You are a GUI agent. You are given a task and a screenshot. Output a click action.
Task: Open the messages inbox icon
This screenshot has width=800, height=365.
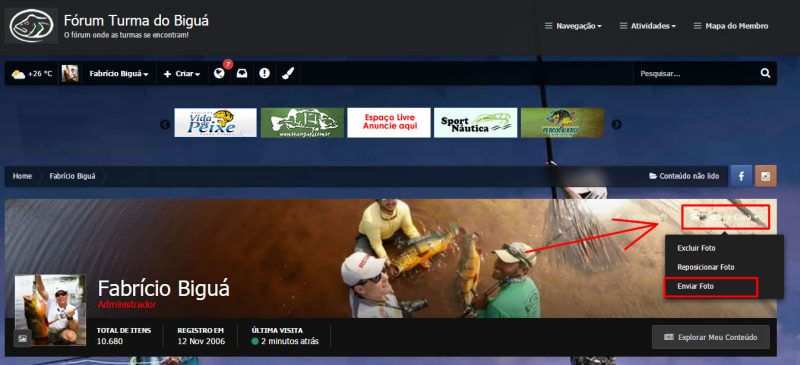242,74
